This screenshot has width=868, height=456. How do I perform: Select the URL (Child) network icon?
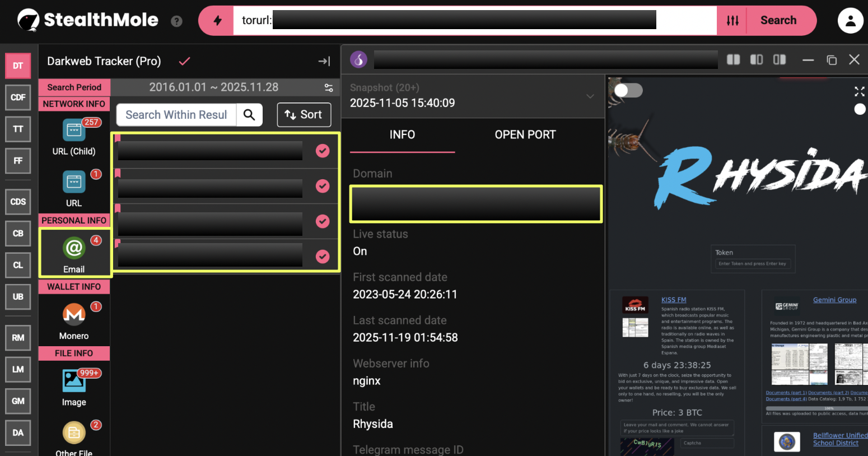pyautogui.click(x=74, y=131)
